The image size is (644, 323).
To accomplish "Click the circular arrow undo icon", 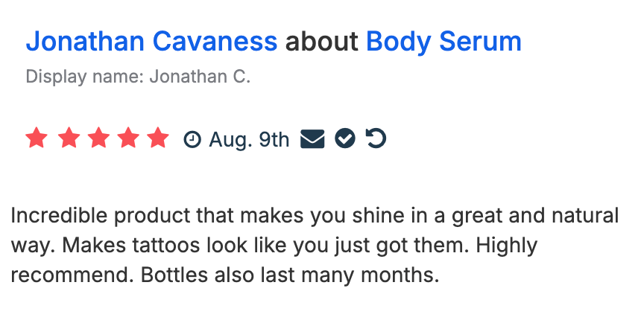I will (x=376, y=139).
